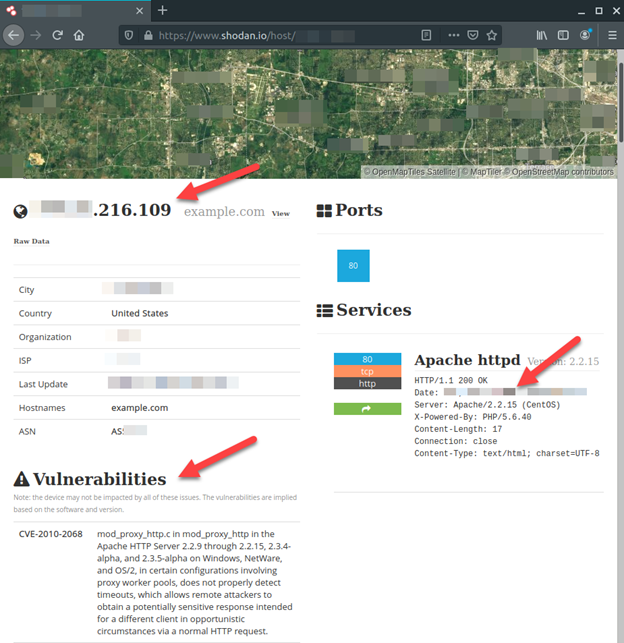This screenshot has width=624, height=643.
Task: Toggle reader view icon in address bar
Action: pos(426,35)
